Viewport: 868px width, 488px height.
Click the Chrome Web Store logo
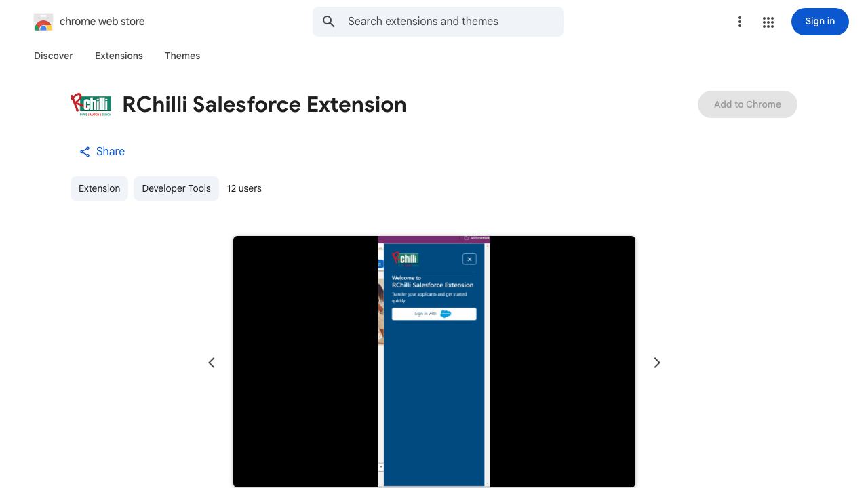(43, 22)
